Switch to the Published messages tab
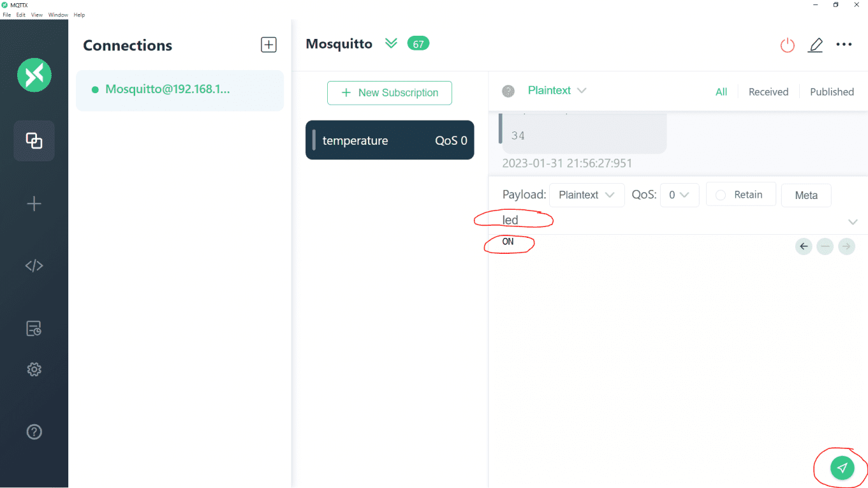Viewport: 868px width, 488px height. tap(832, 92)
